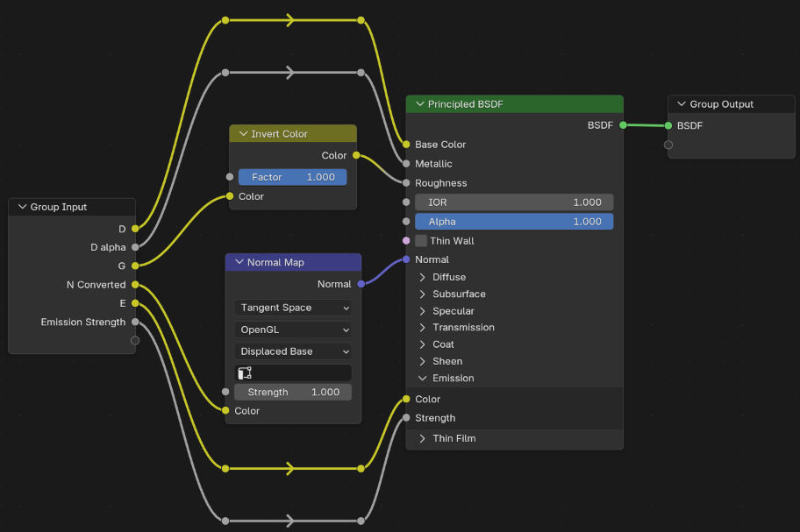
Task: Click the Base Color input socket
Action: click(406, 145)
